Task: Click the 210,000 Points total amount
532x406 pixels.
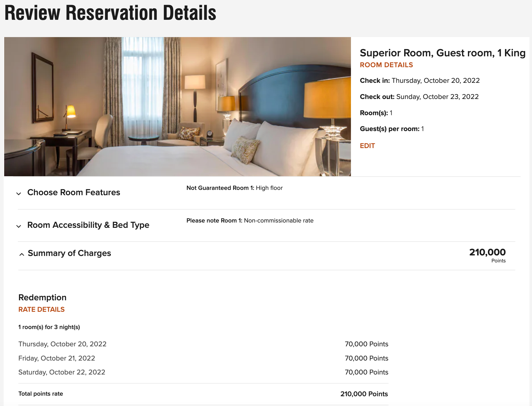Action: [487, 252]
